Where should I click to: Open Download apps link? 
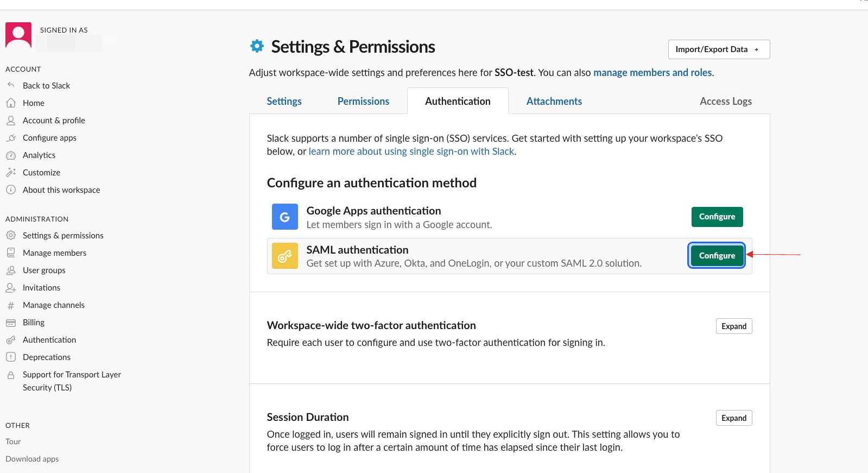coord(32,459)
